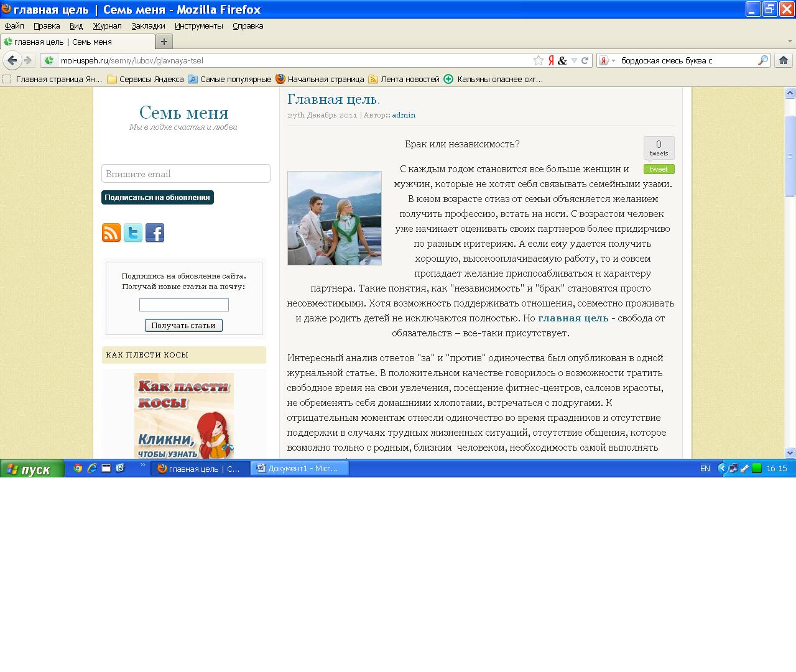Open Главная цель article title link

[x=333, y=99]
